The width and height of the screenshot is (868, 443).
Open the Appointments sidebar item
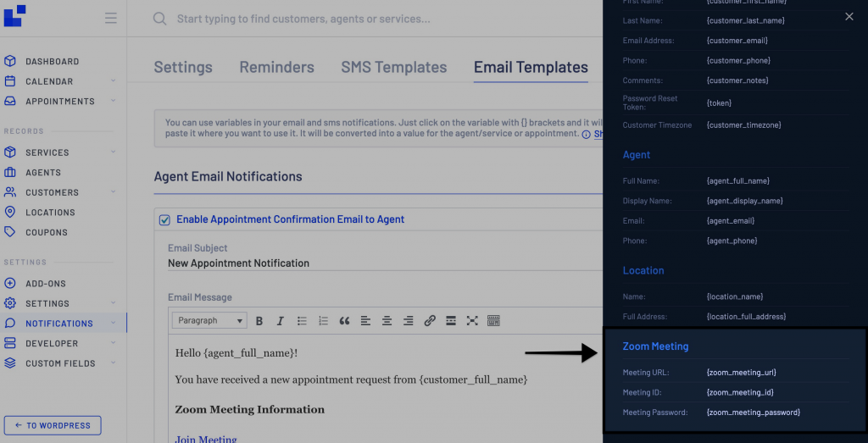click(60, 101)
